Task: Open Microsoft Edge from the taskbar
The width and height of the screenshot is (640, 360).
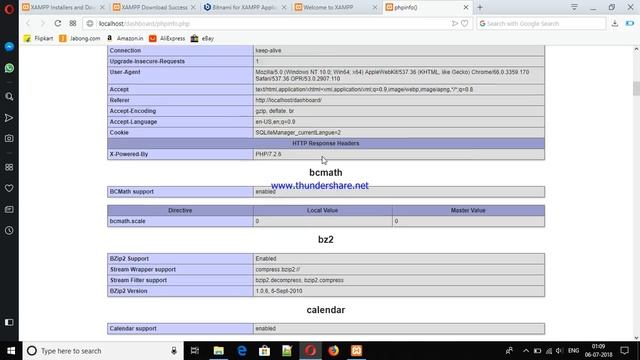Action: [x=242, y=351]
